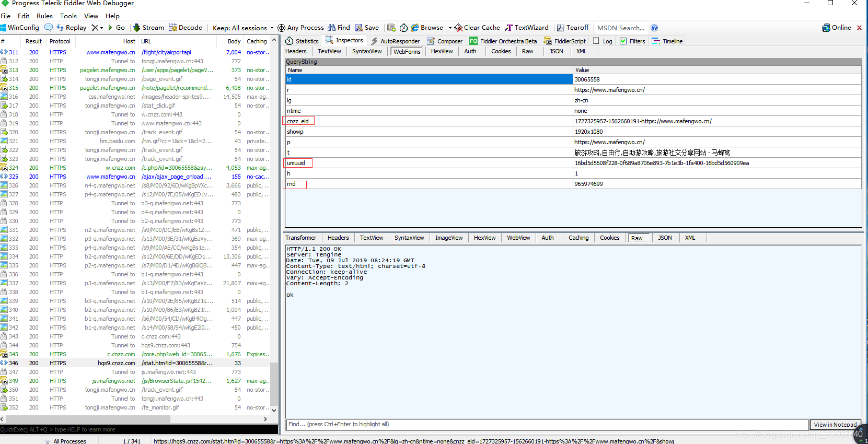Screen dimensions: 868x444
Task: Click the comment bubble toolbar icon
Action: [x=49, y=28]
